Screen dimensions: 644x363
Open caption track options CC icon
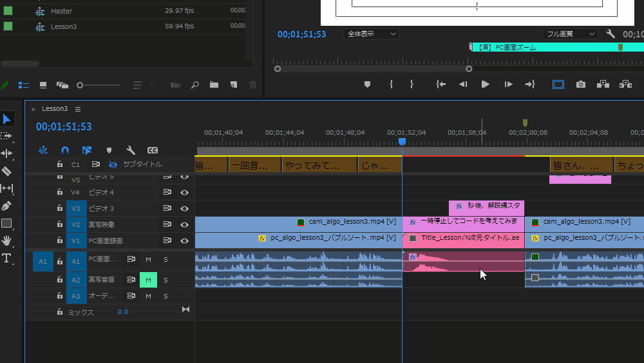click(x=153, y=150)
